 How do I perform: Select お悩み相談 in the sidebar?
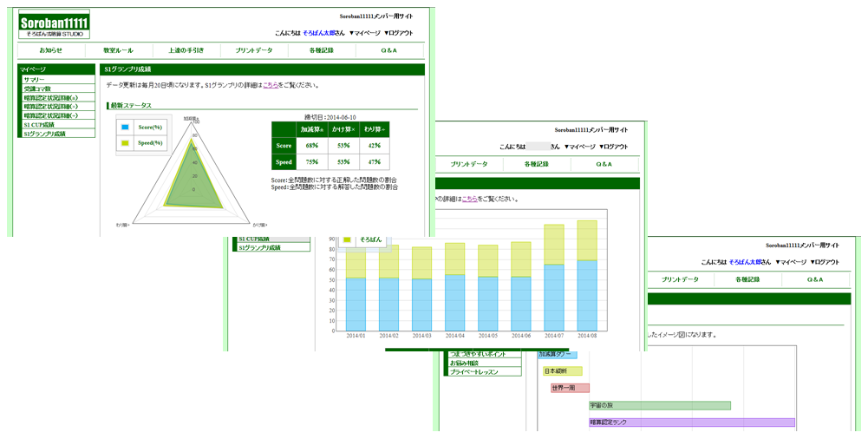[x=465, y=363]
